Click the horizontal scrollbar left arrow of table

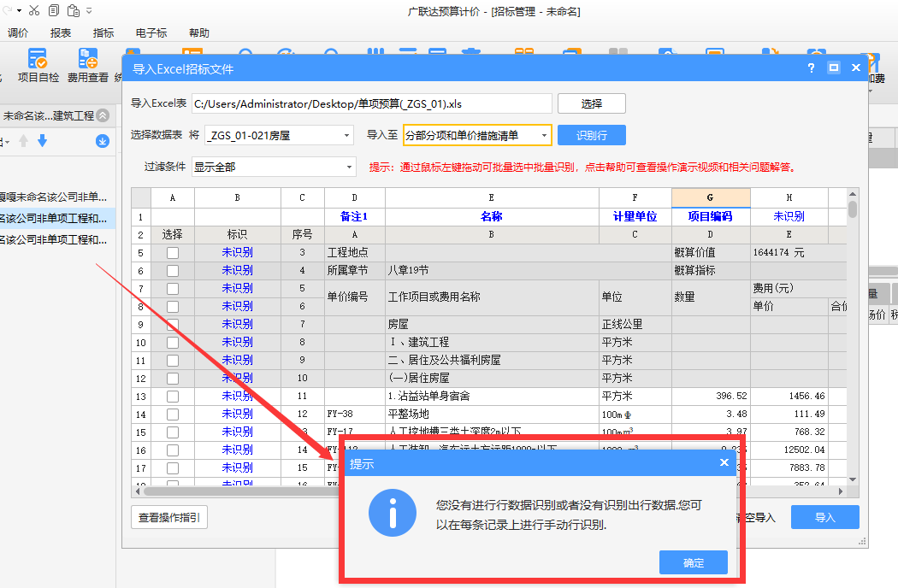138,491
